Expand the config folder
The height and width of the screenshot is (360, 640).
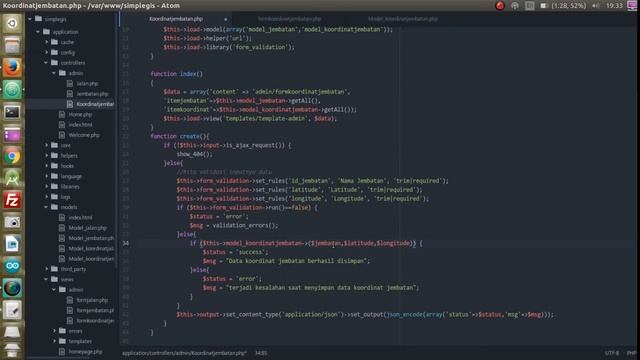click(x=46, y=52)
